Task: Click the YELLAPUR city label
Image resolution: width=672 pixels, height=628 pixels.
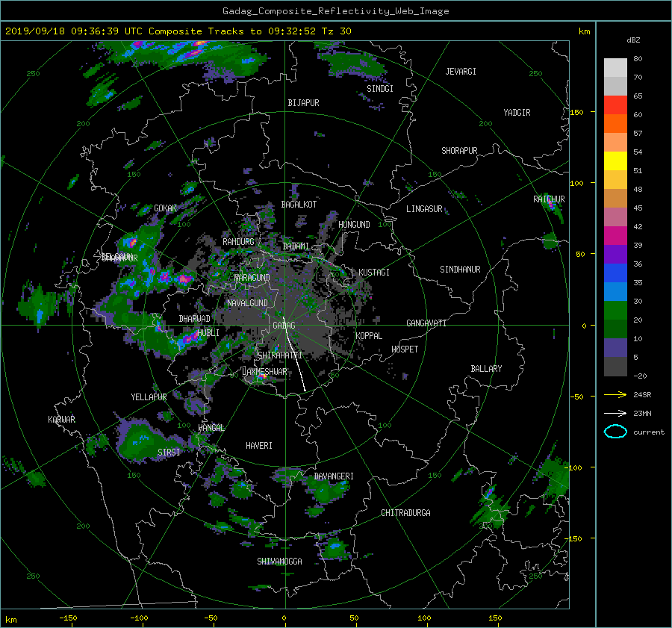Action: click(149, 397)
